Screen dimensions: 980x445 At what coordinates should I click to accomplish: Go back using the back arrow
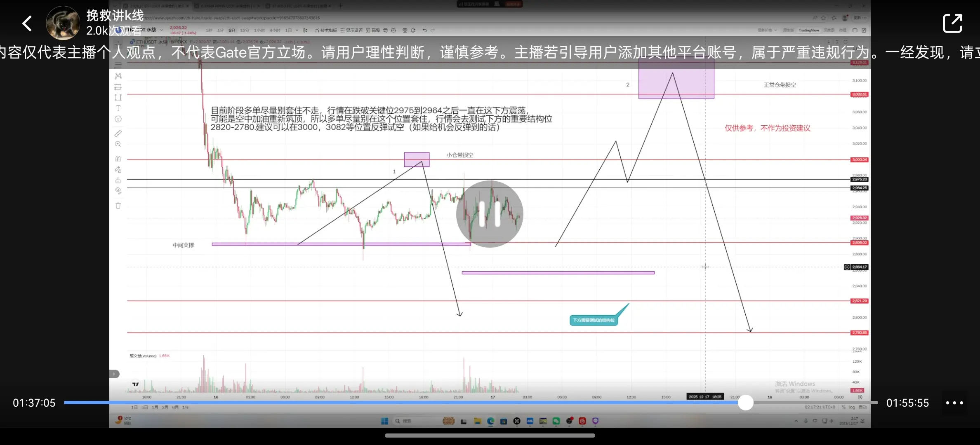click(x=27, y=23)
